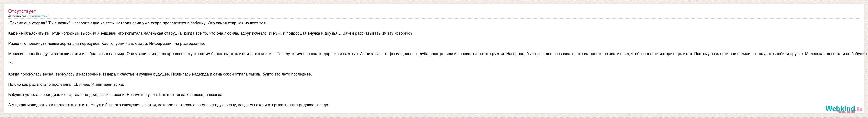868x118 pixels.
Task: Open the Webkind.Ru logo link
Action: (844, 109)
